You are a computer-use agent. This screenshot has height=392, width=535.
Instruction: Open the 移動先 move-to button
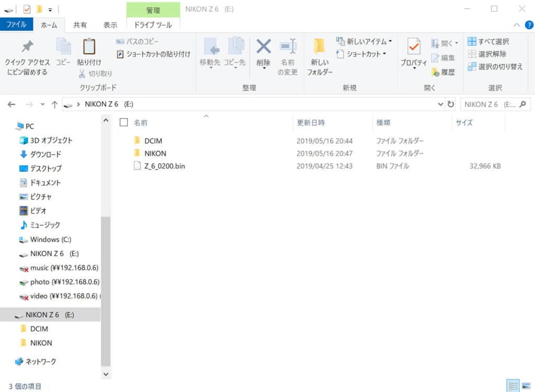(210, 53)
